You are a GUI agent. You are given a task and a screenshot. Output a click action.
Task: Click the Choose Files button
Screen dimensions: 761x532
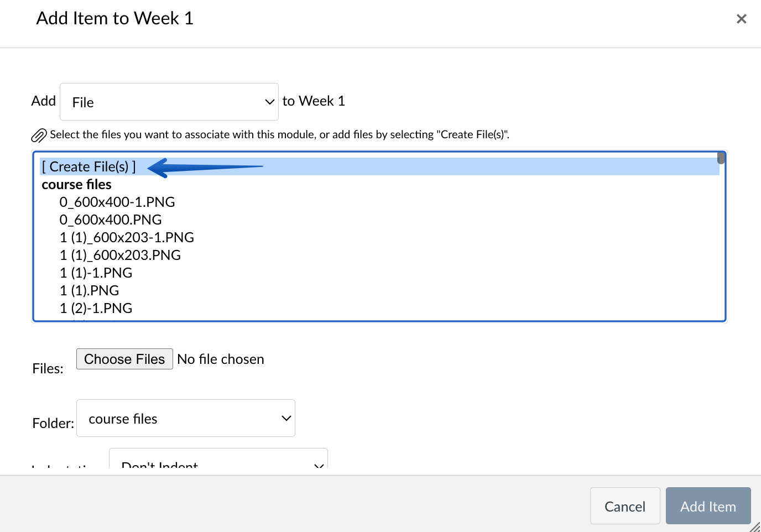click(124, 359)
